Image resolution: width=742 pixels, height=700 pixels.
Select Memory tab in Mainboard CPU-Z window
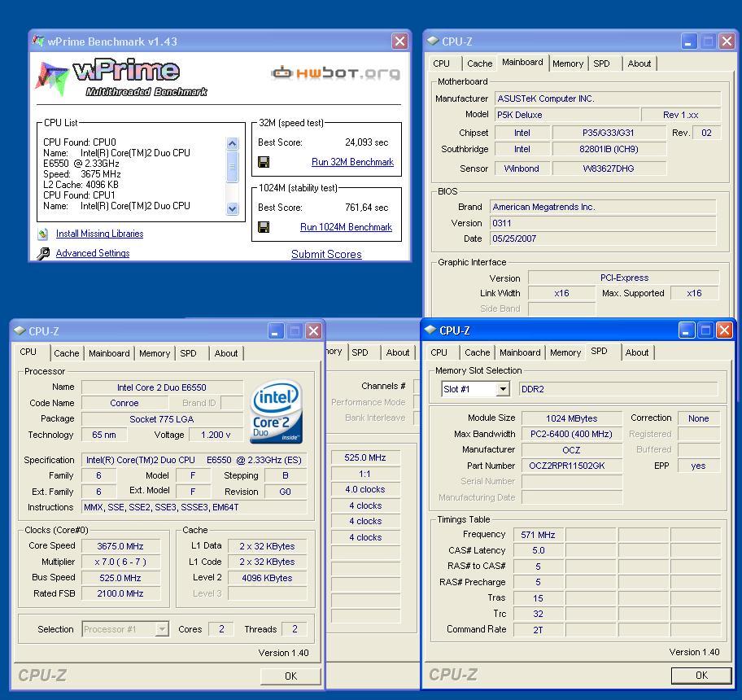(x=567, y=63)
